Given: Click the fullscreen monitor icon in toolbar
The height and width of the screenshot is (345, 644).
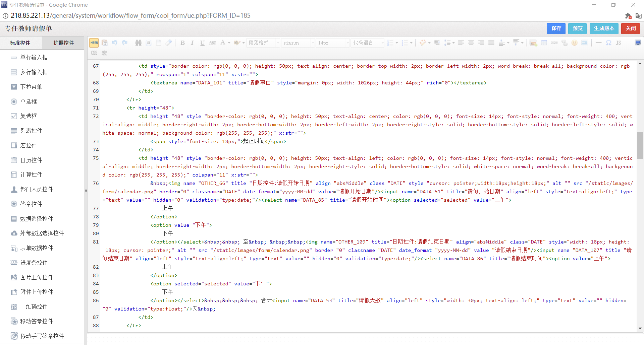Looking at the screenshot, I should tap(638, 43).
